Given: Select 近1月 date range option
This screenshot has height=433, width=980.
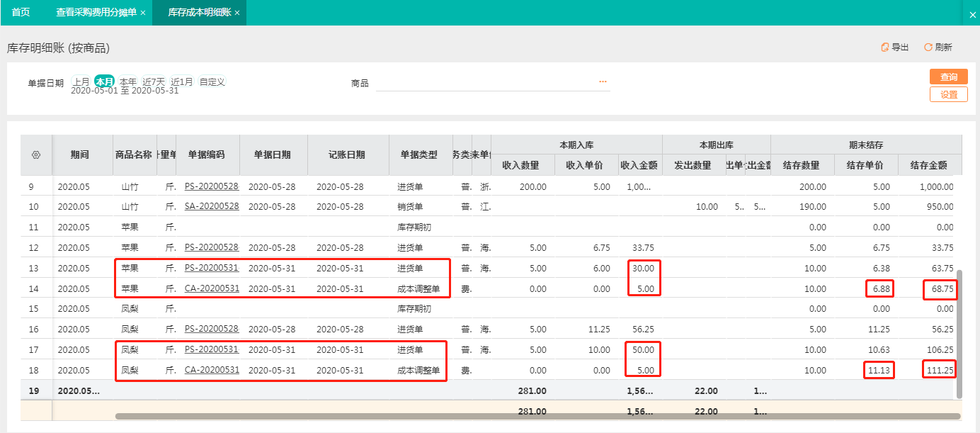Looking at the screenshot, I should (182, 81).
